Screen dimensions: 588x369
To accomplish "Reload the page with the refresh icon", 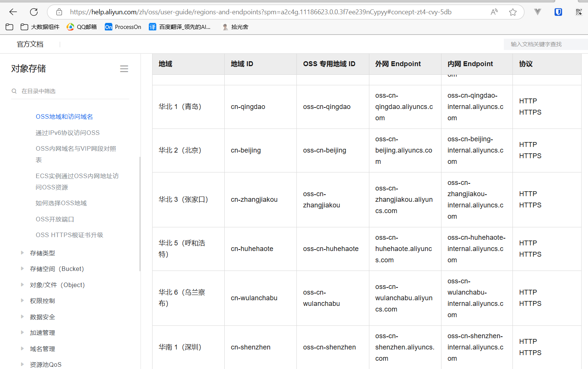I will [34, 12].
